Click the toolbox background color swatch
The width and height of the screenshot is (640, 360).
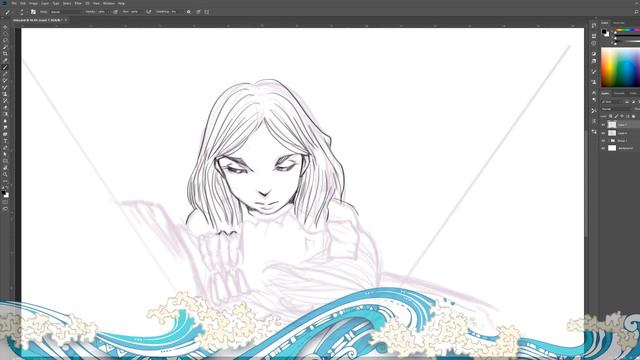(7, 195)
